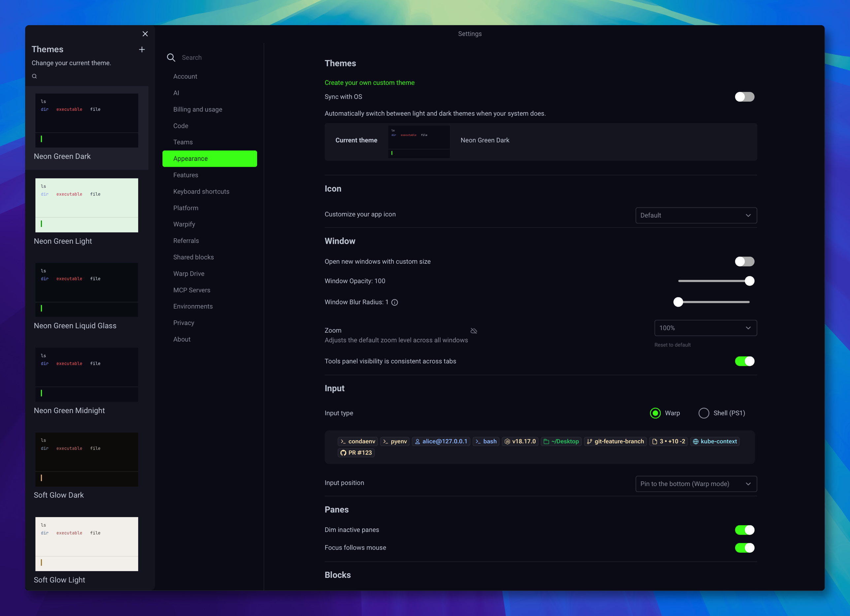The height and width of the screenshot is (616, 850).
Task: Select the Neon Green Dark theme thumbnail
Action: 86,120
